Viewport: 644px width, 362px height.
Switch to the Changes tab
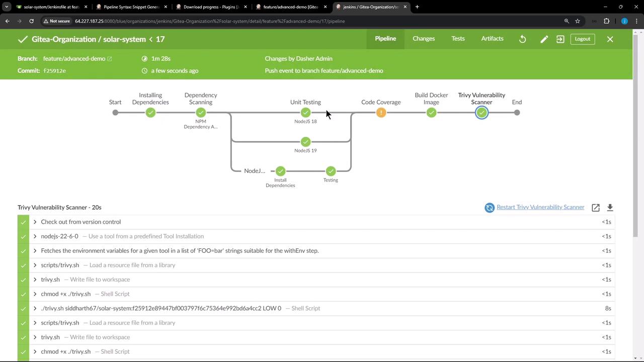point(424,39)
